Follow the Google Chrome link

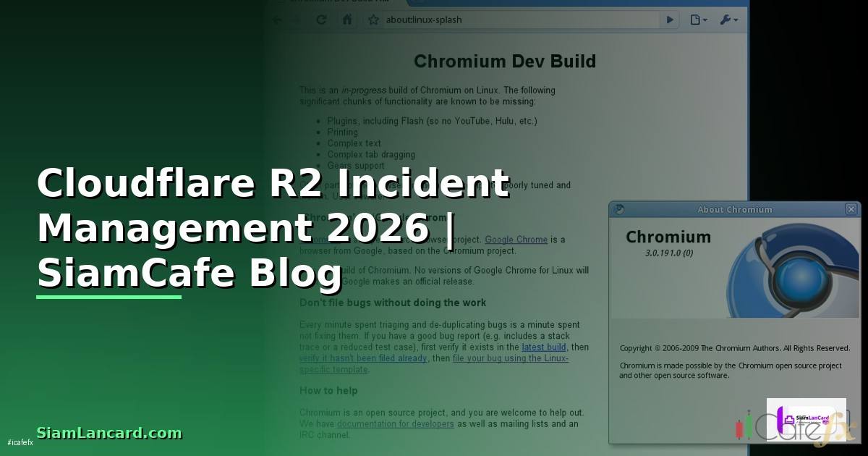516,240
